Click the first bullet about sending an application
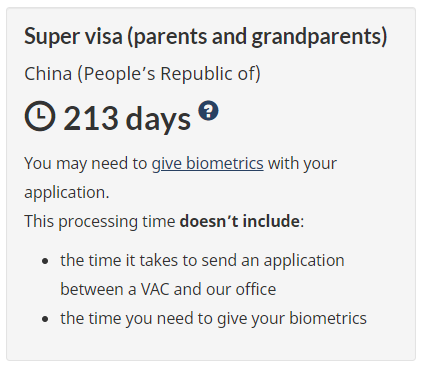Viewport: 423px width, 368px height. (x=202, y=275)
